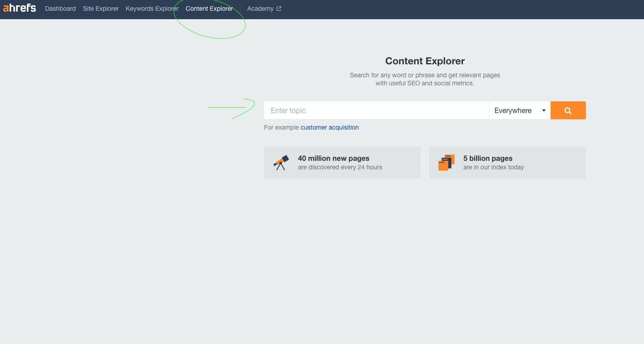
Task: Expand the Everywhere search scope dropdown
Action: (520, 110)
